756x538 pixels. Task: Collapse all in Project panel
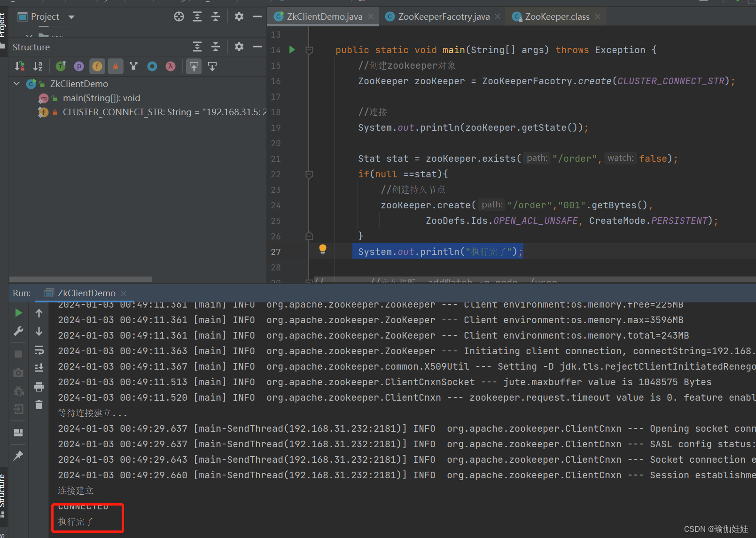coord(216,17)
